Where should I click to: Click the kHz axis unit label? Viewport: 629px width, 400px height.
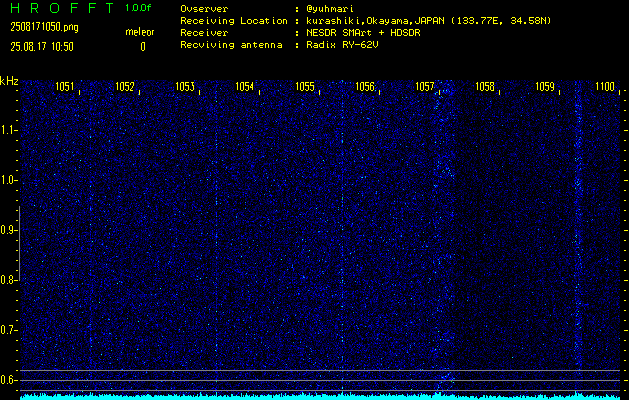click(9, 81)
